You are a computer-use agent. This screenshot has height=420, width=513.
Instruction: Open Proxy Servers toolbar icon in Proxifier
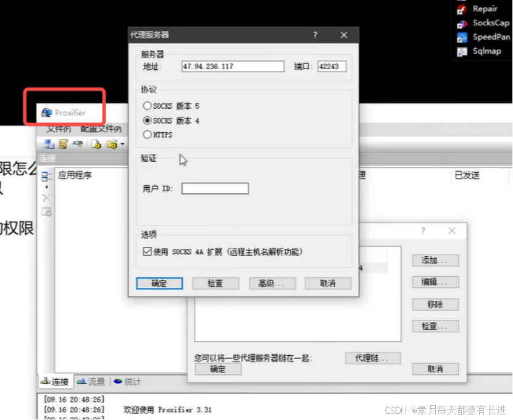[49, 144]
